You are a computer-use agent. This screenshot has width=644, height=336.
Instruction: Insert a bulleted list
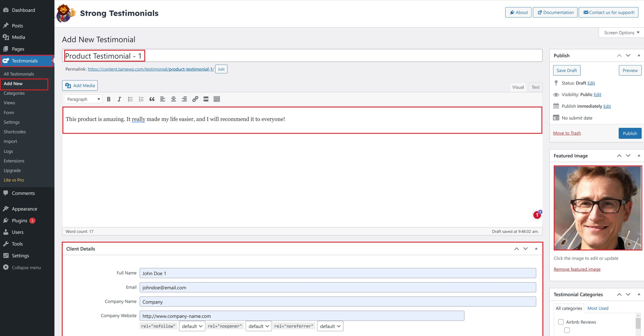point(130,99)
